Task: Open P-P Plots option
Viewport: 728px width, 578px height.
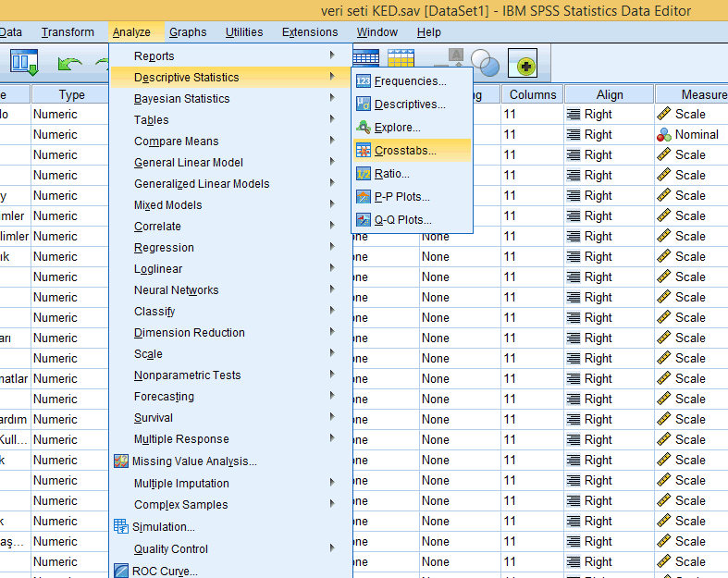Action: 401,197
